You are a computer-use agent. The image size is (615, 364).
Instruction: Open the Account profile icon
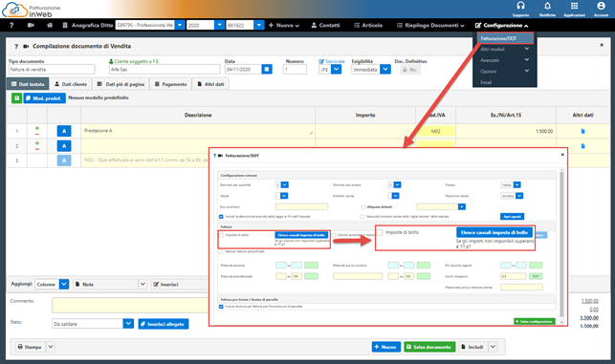[601, 6]
